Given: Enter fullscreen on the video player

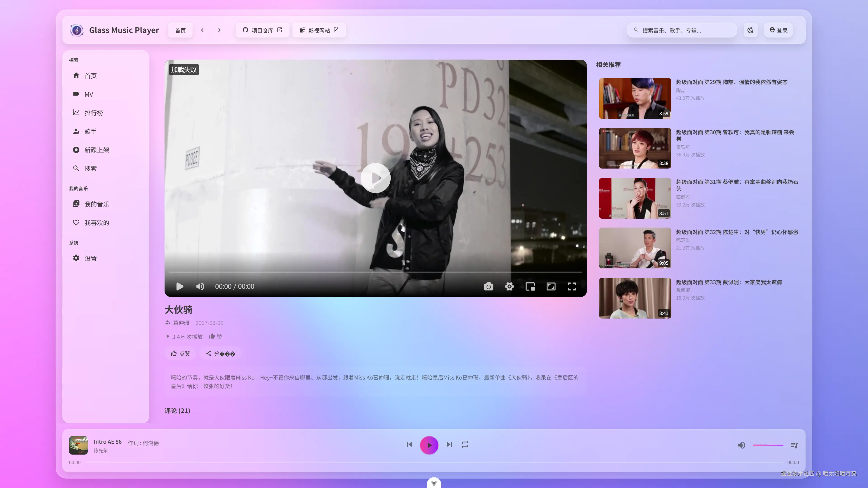Looking at the screenshot, I should (x=571, y=286).
